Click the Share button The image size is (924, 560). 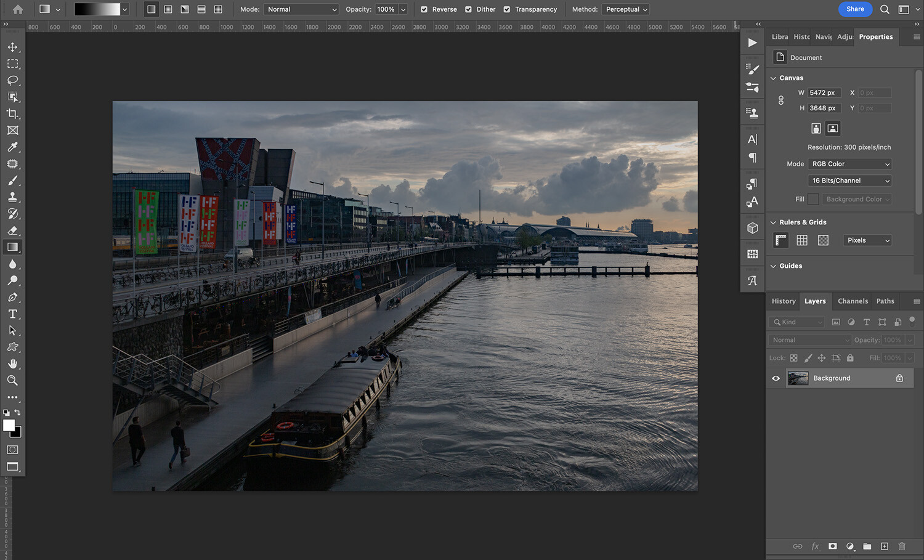click(855, 9)
